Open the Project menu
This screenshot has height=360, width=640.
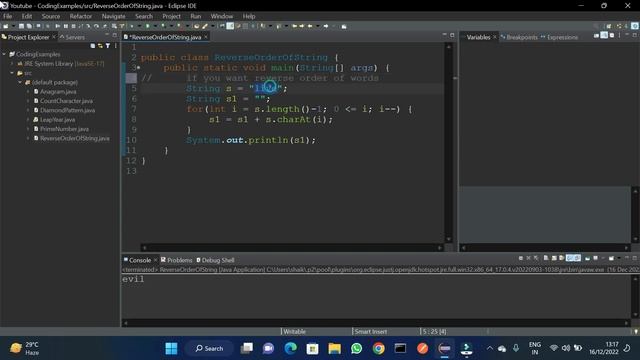tap(171, 16)
